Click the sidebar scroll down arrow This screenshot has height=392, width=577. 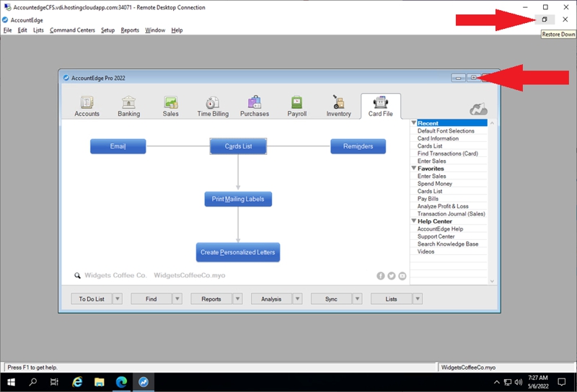[492, 281]
